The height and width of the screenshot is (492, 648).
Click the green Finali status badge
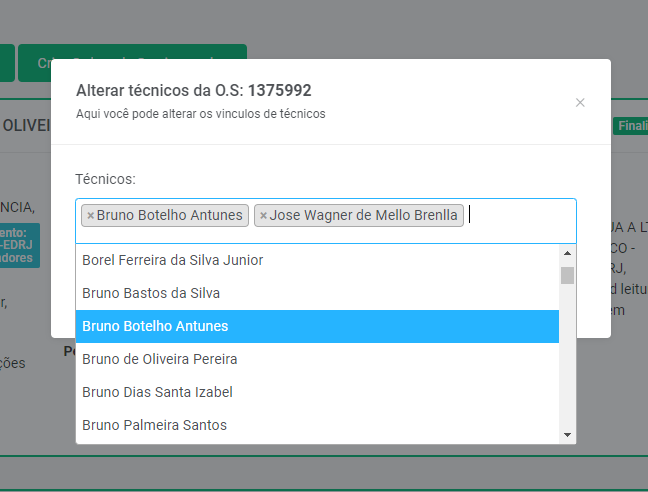click(x=630, y=126)
